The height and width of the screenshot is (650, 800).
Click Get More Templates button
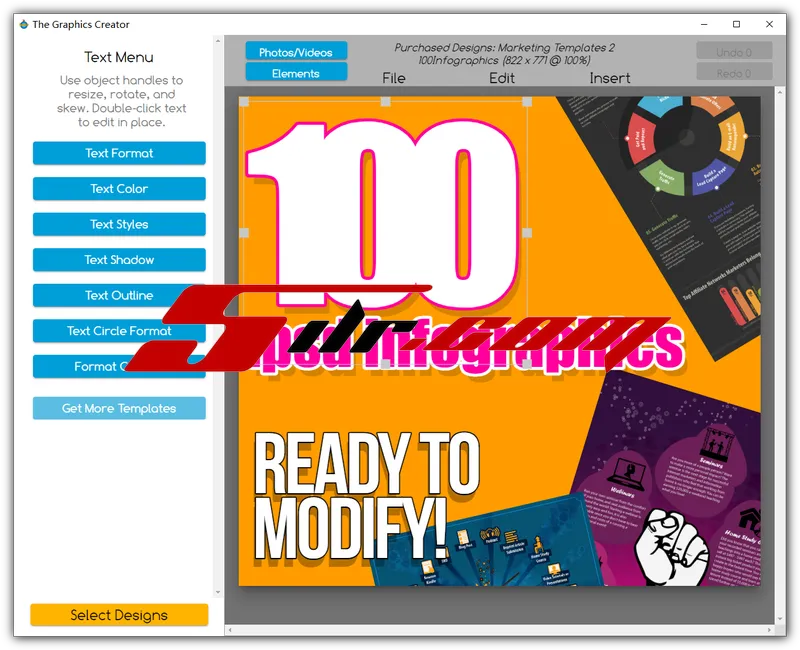tap(119, 408)
